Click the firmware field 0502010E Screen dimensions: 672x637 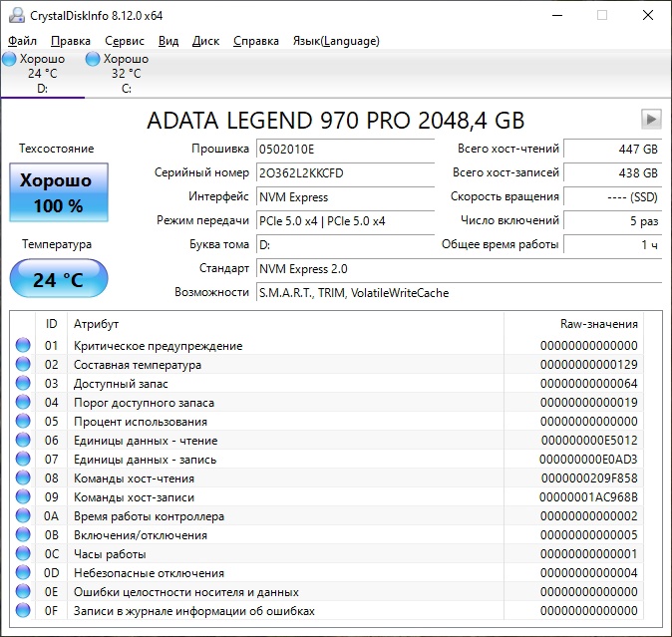coord(345,150)
